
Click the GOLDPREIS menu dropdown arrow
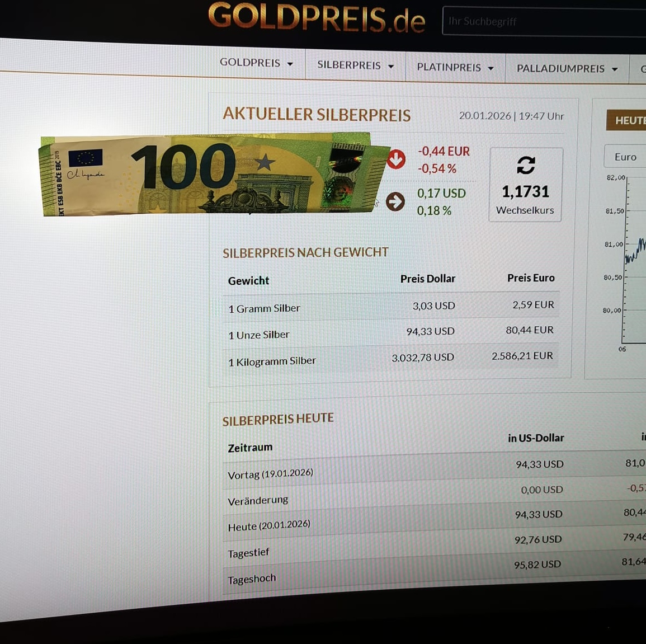tap(290, 64)
